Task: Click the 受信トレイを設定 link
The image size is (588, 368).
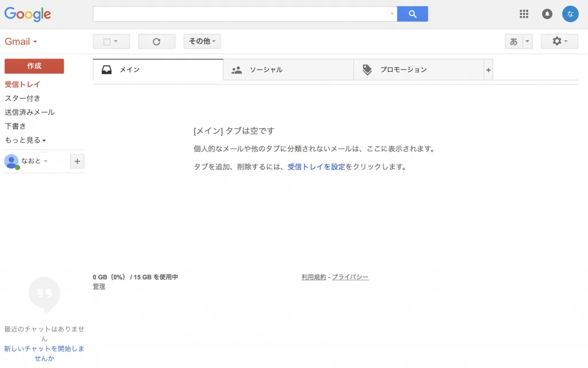Action: pyautogui.click(x=316, y=166)
